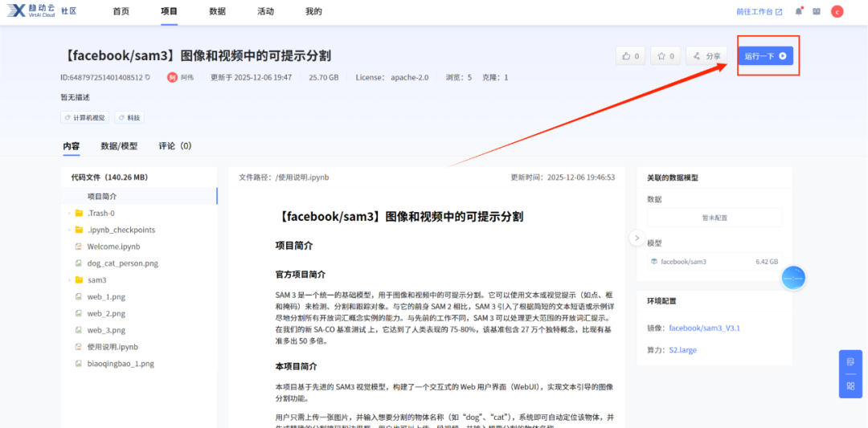Click the facebook/sam3 model cube icon

tap(654, 262)
